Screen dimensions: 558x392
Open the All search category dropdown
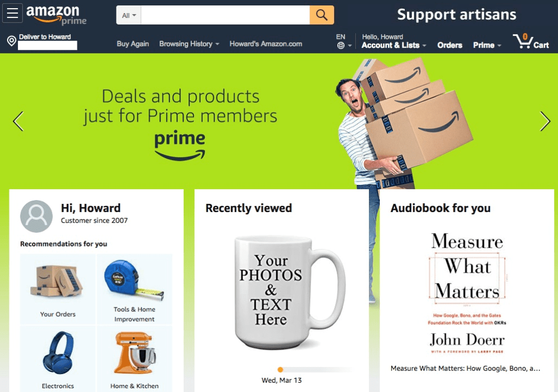coord(129,15)
